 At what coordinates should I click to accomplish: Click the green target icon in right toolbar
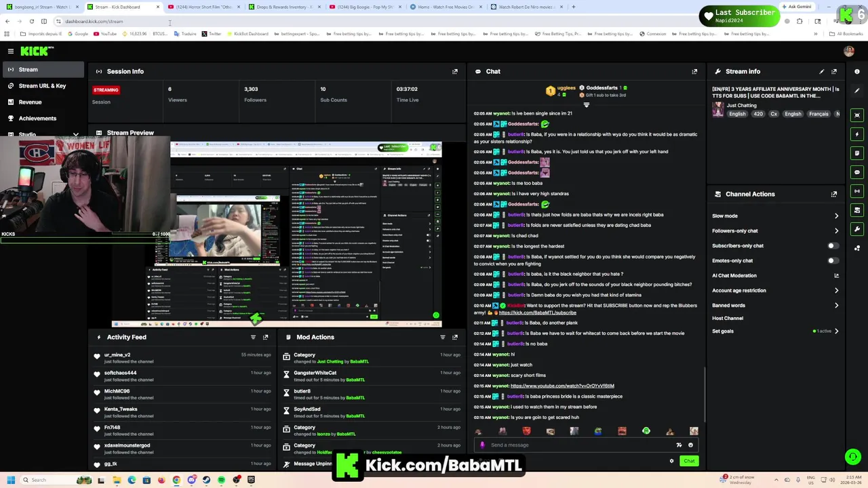click(x=857, y=115)
